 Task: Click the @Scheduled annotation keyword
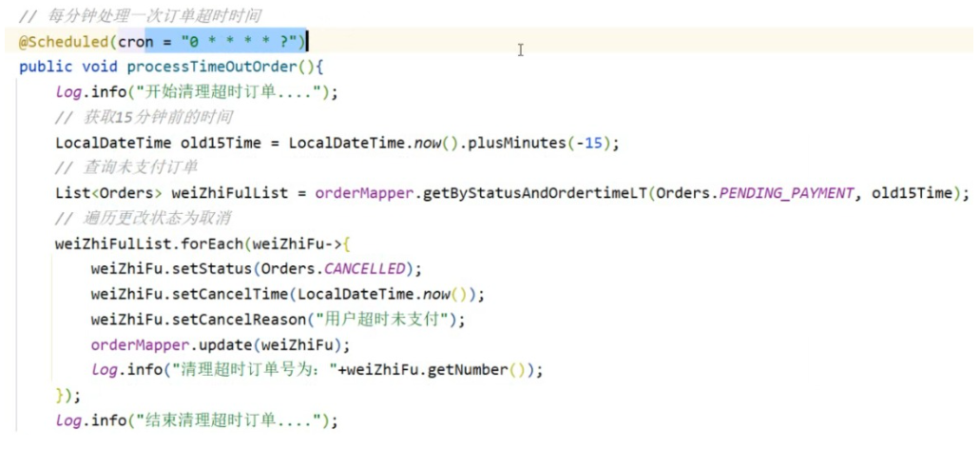pyautogui.click(x=63, y=42)
